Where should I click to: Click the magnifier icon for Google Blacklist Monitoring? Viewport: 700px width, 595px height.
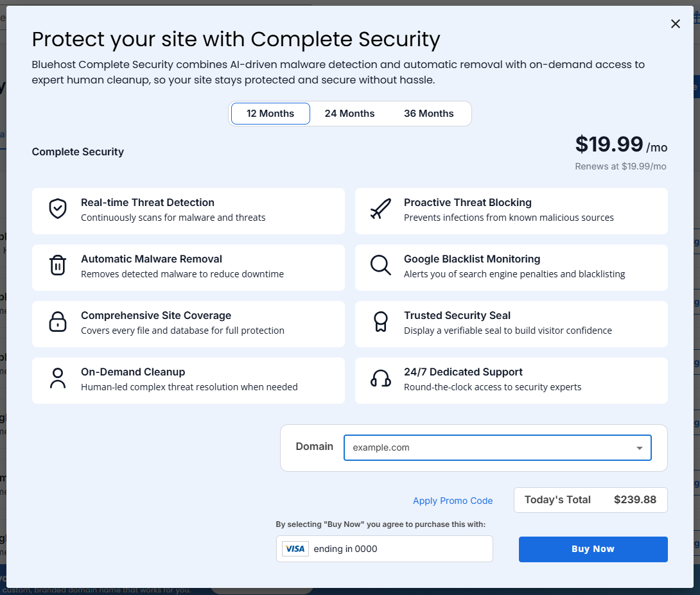[380, 265]
